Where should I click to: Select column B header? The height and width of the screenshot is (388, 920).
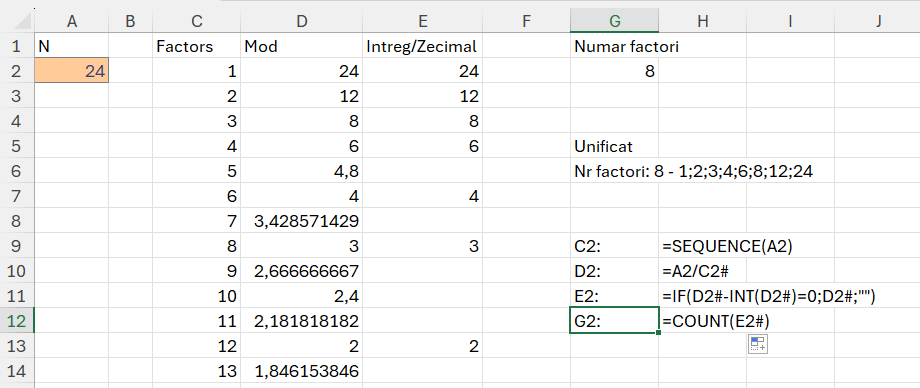point(130,22)
